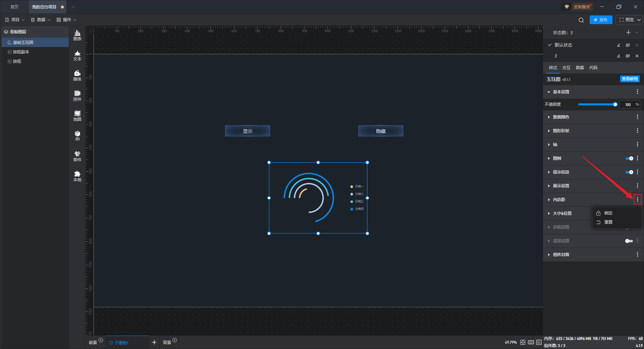Image resolution: width=644 pixels, height=349 pixels.
Task: Add a new sub-board tab
Action: point(154,342)
